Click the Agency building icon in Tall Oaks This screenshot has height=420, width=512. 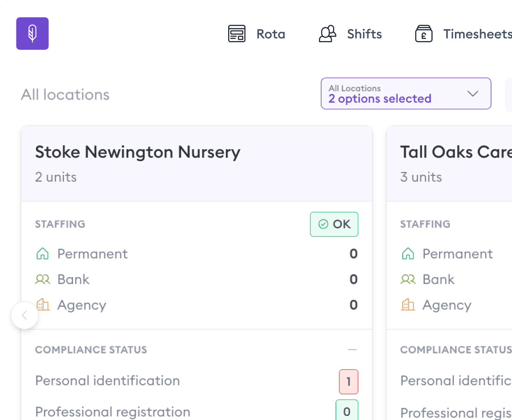408,304
